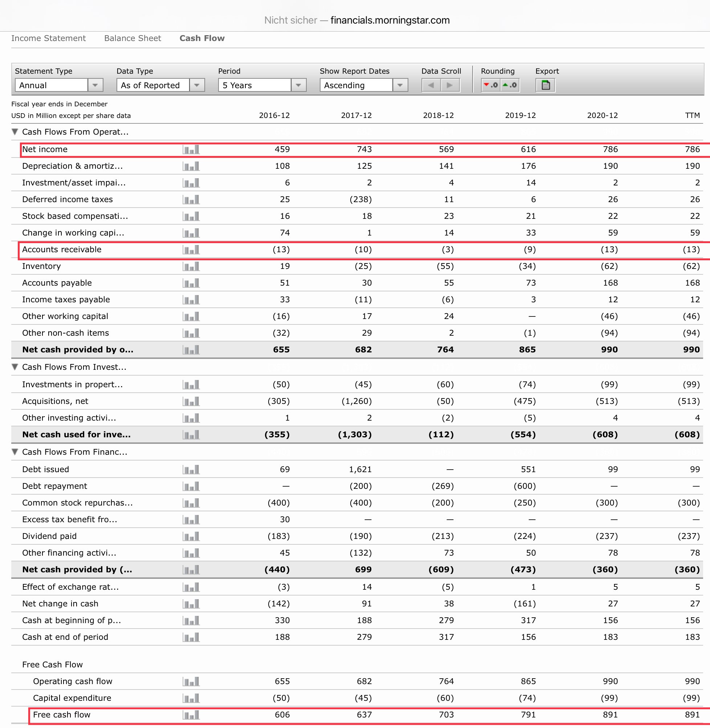Collapse Cash Flows From Financing section
The image size is (710, 728).
click(15, 452)
